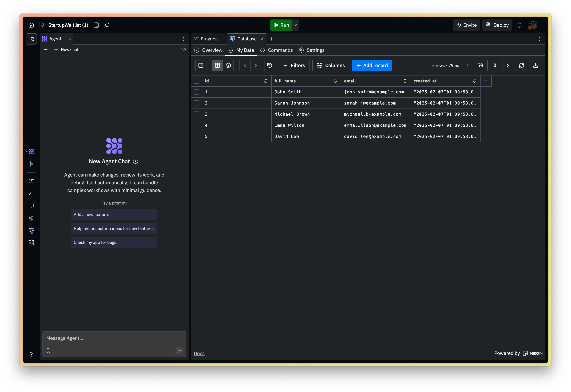Select the My Data tab
571x392 pixels.
click(x=241, y=50)
